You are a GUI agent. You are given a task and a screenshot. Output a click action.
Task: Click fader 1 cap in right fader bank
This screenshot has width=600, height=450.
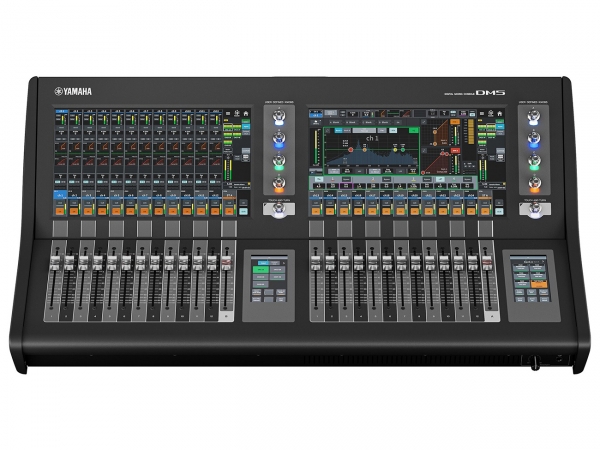pos(315,262)
